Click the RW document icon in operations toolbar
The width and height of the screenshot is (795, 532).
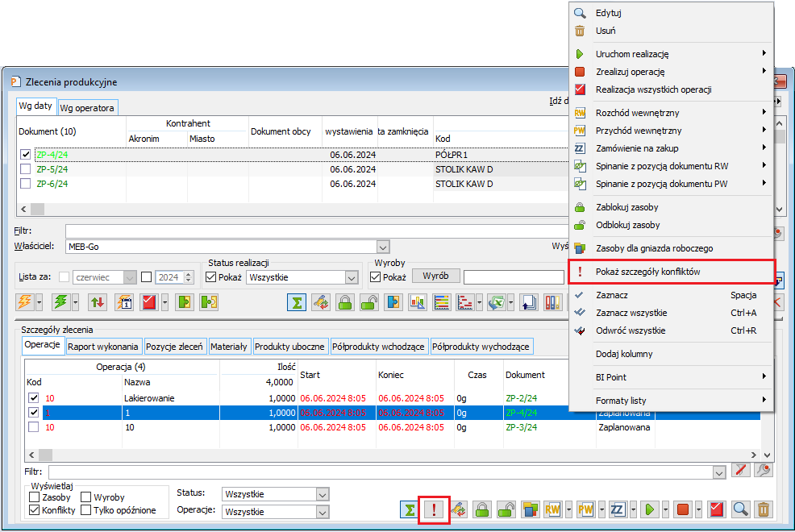(x=552, y=509)
